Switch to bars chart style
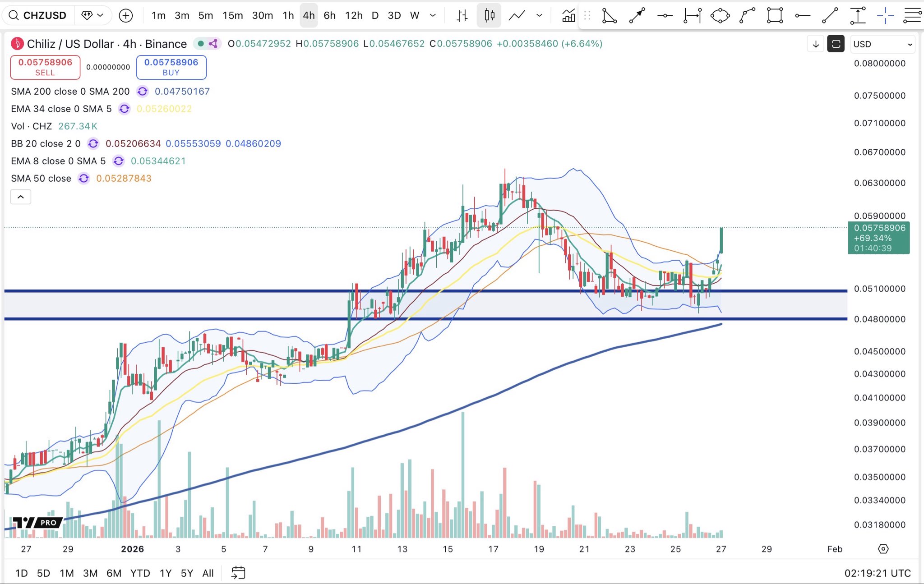The image size is (924, 584). [x=462, y=16]
